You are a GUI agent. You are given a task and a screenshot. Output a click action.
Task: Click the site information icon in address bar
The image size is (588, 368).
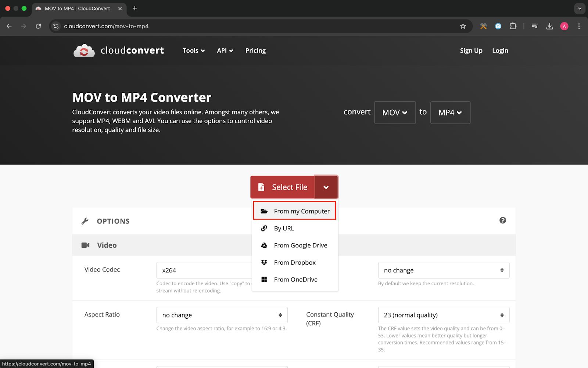pyautogui.click(x=56, y=26)
